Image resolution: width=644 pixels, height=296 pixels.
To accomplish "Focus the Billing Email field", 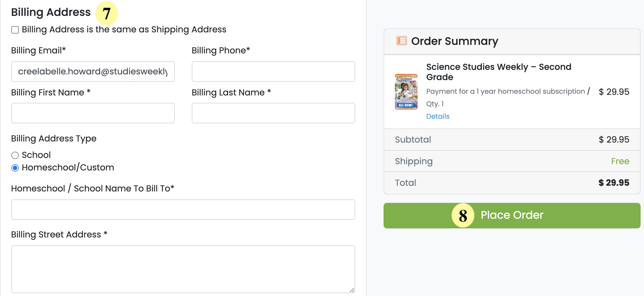I will pyautogui.click(x=93, y=72).
